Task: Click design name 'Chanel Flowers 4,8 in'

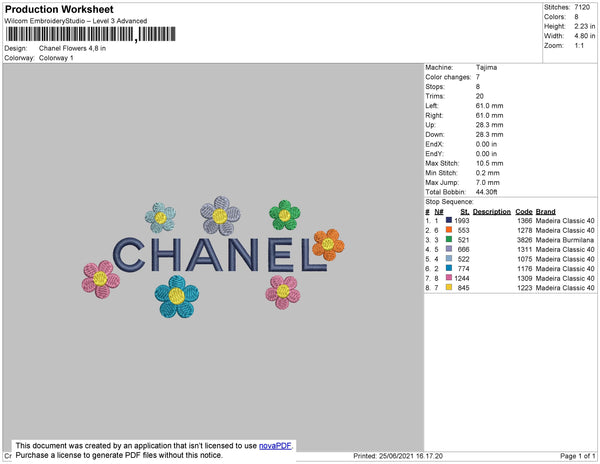Action: coord(72,48)
